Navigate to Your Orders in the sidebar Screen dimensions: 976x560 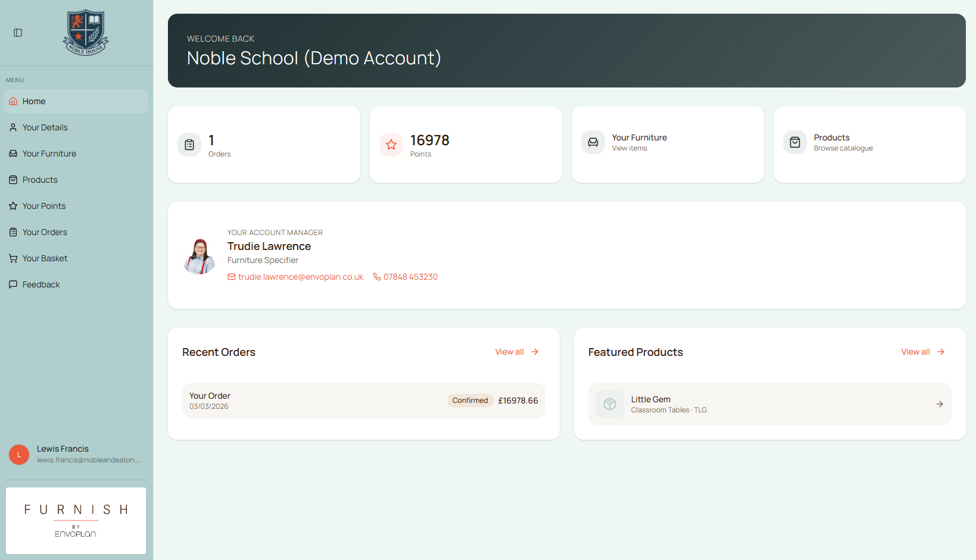[x=76, y=232]
